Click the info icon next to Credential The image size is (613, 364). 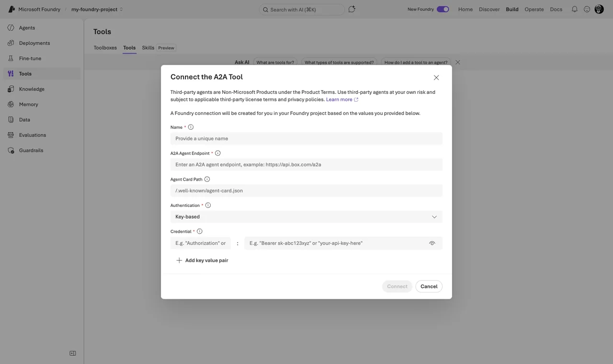click(200, 231)
